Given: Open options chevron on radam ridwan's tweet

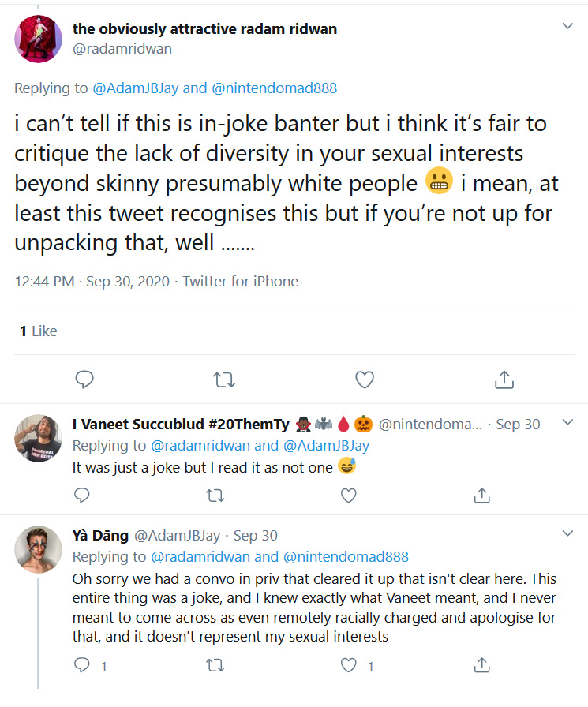Looking at the screenshot, I should tap(567, 26).
